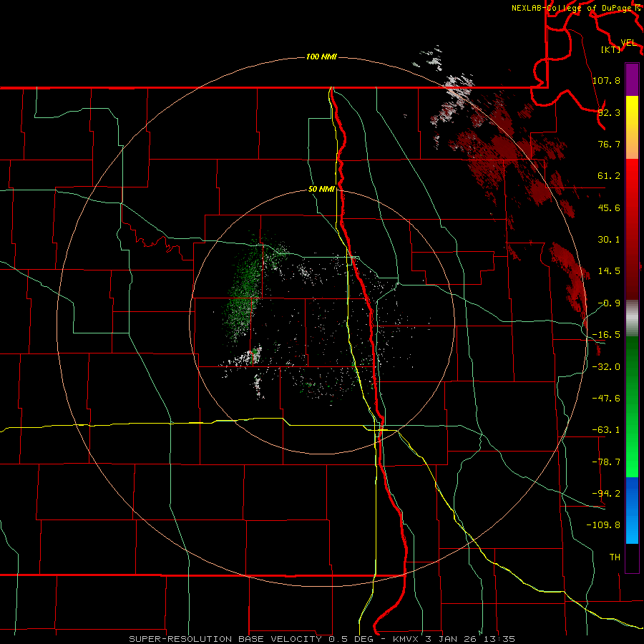The height and width of the screenshot is (644, 644).
Task: Pick the purple segment atop velocity color bar
Action: pyautogui.click(x=632, y=79)
